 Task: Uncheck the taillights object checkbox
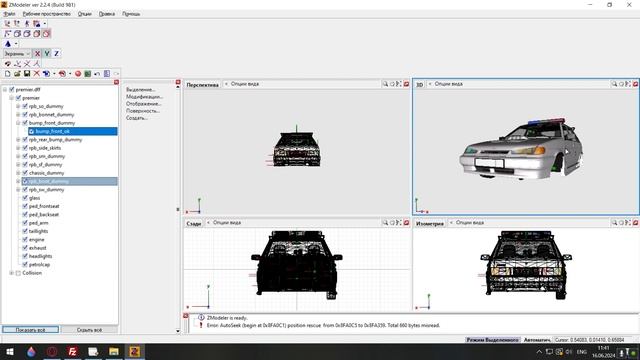coord(25,231)
